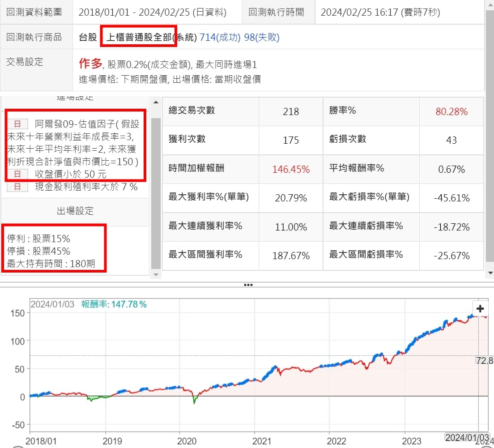Click the 80.28% win rate value
Screen dimensions: 494x448
click(x=451, y=111)
